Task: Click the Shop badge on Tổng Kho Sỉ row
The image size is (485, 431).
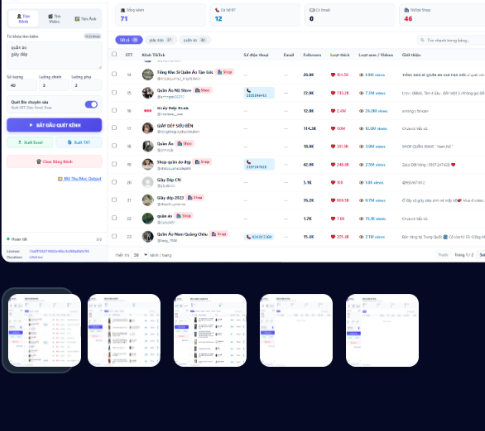Action: pos(225,72)
